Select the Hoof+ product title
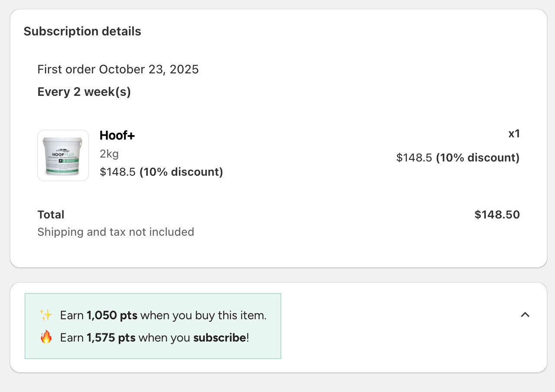555x392 pixels. tap(117, 135)
